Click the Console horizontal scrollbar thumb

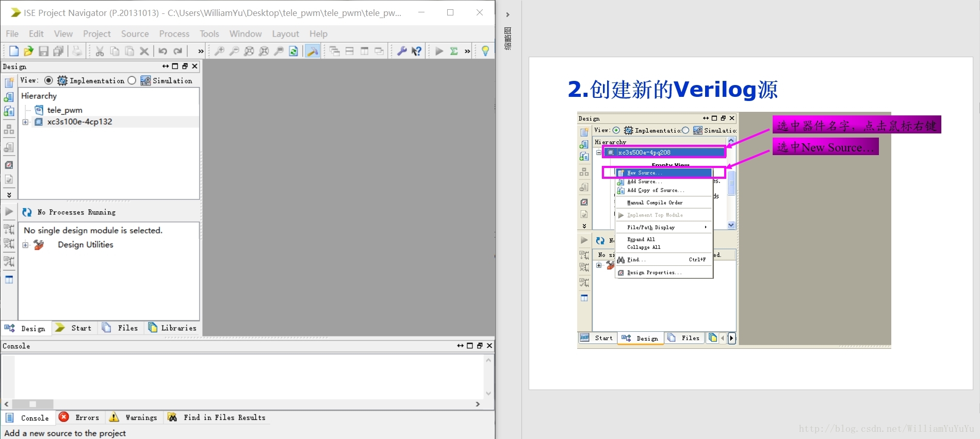coord(32,404)
